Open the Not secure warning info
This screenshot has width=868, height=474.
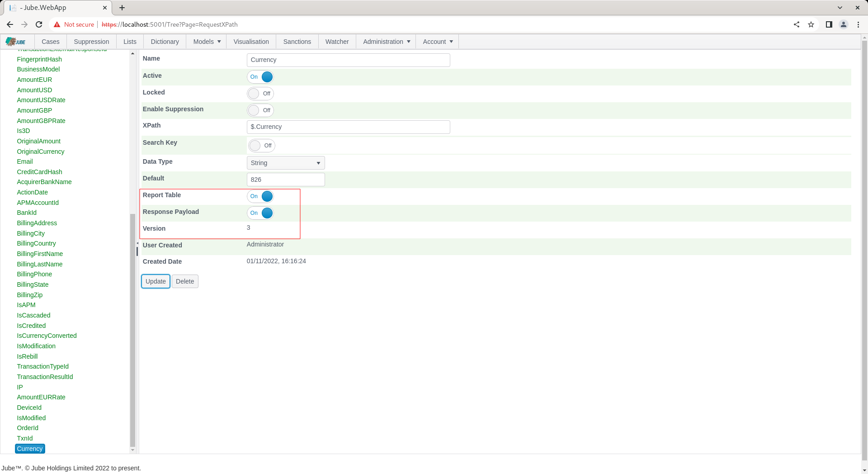[74, 24]
